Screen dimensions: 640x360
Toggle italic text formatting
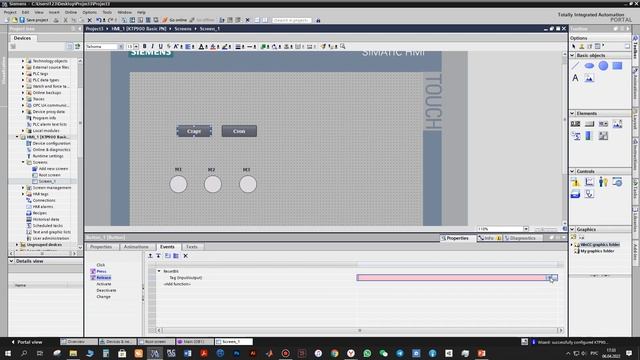[x=152, y=47]
